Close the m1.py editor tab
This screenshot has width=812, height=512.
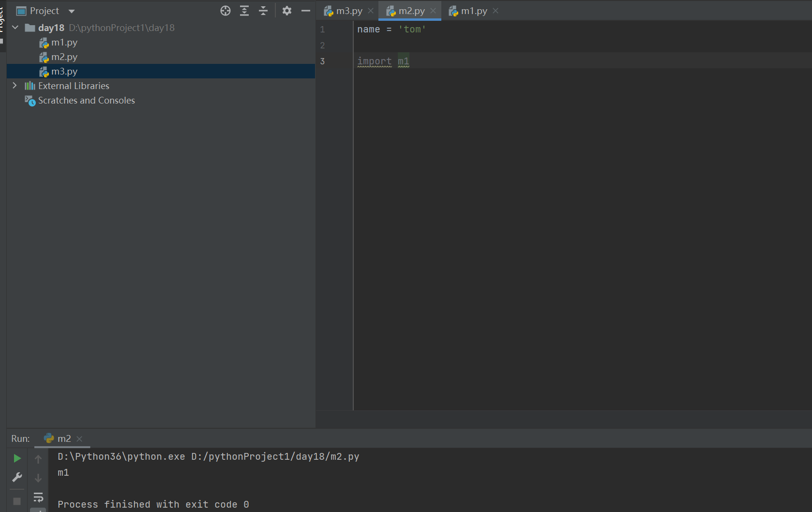[x=496, y=11]
